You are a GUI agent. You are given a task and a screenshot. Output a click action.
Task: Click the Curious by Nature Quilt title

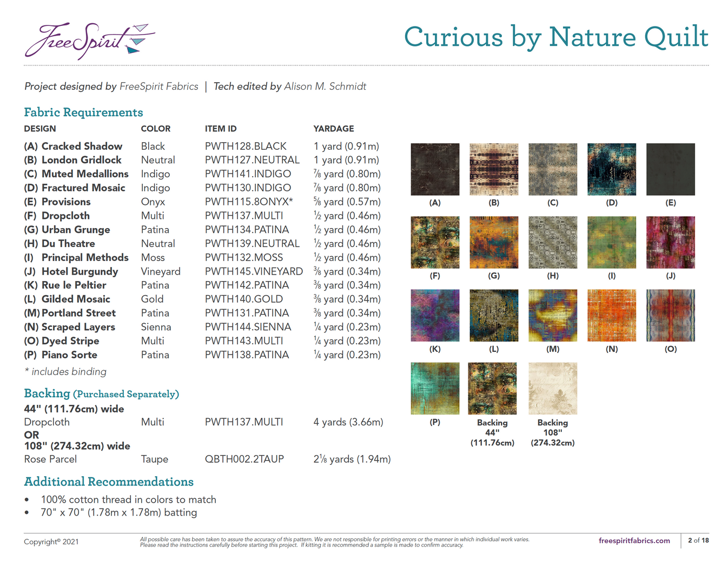(556, 37)
